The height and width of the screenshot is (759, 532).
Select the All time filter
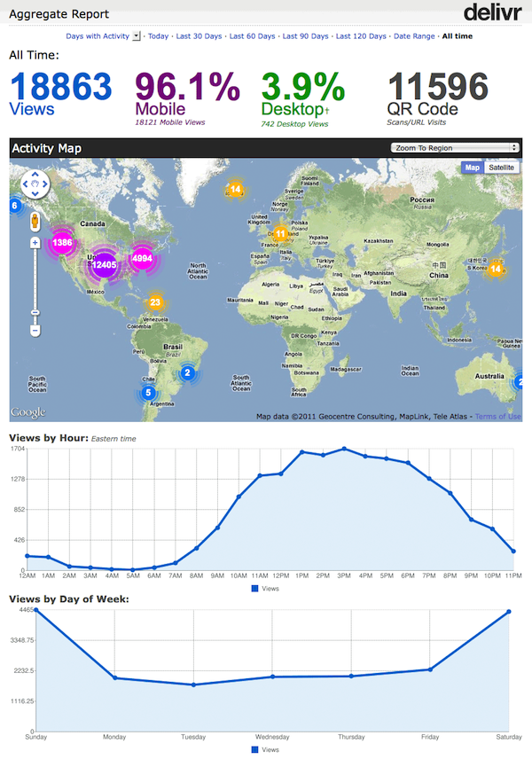tap(458, 35)
